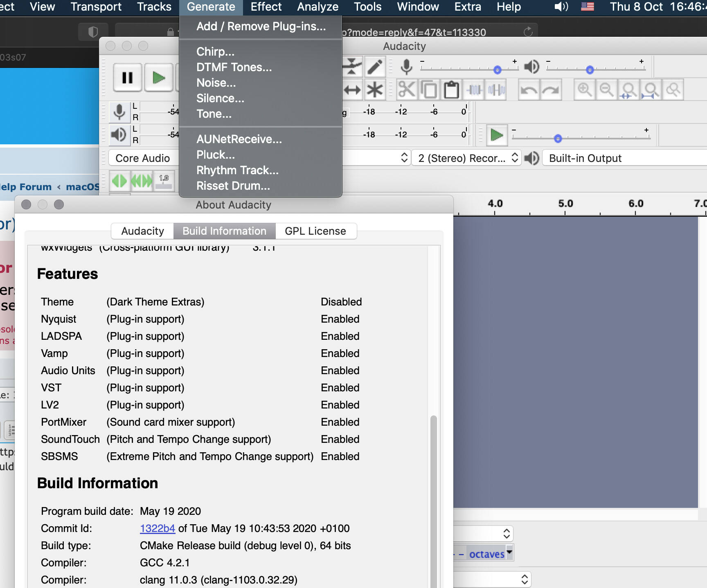Open the Effect menu
The width and height of the screenshot is (707, 588).
tap(266, 7)
